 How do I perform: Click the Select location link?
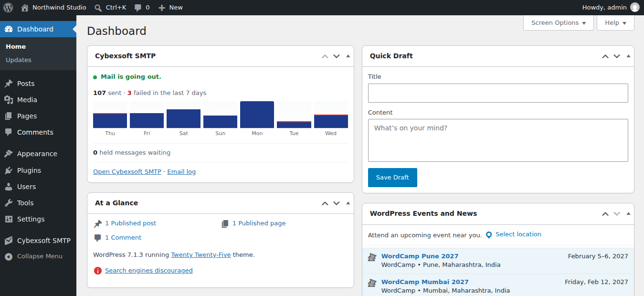point(518,234)
